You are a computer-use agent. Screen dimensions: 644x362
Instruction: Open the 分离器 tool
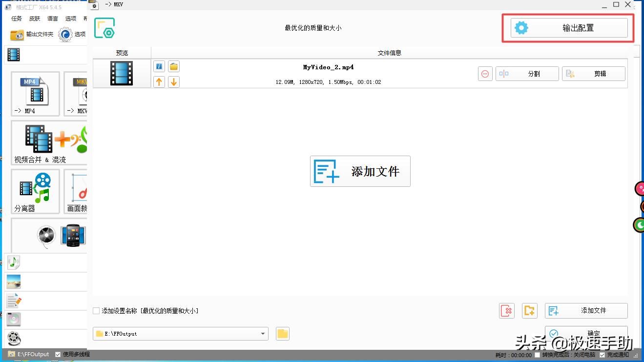35,191
